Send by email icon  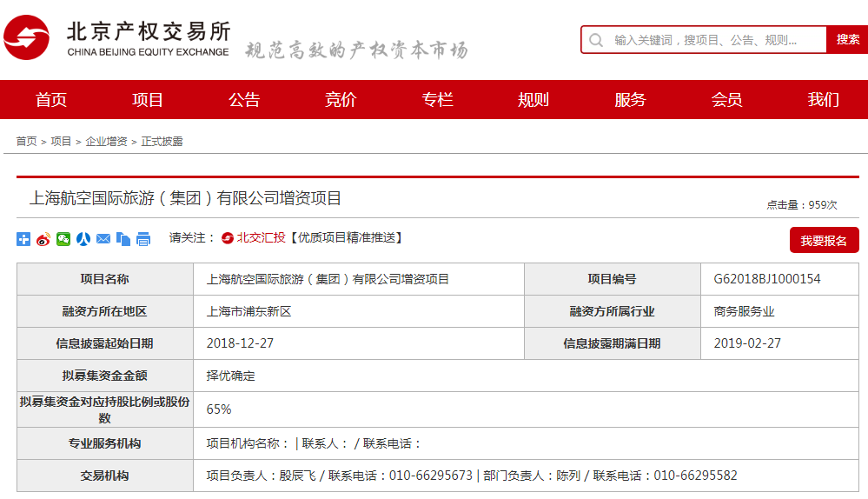click(x=103, y=239)
